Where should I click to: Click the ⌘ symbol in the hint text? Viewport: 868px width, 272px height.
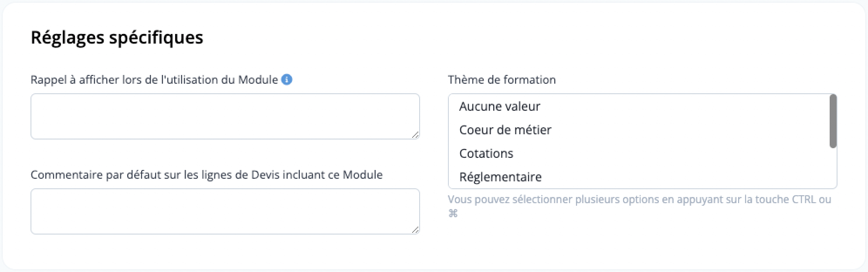pyautogui.click(x=453, y=213)
